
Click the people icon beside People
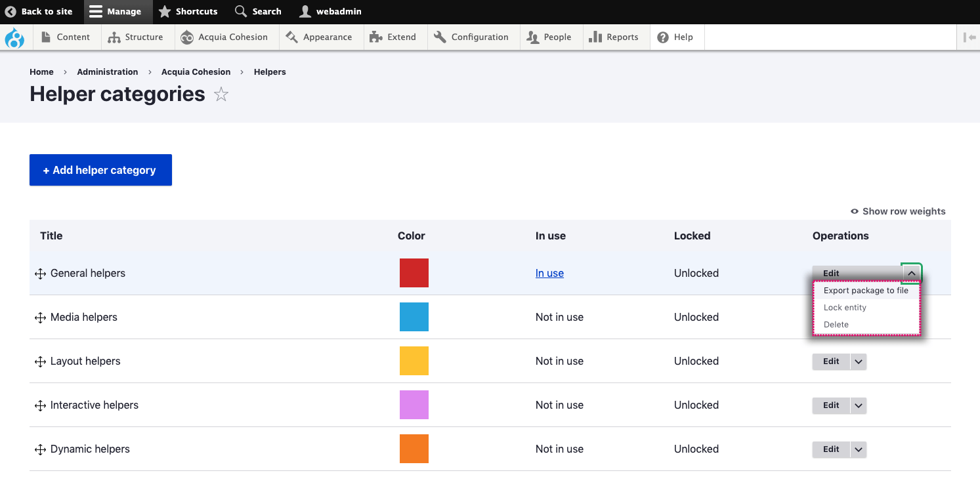coord(532,37)
